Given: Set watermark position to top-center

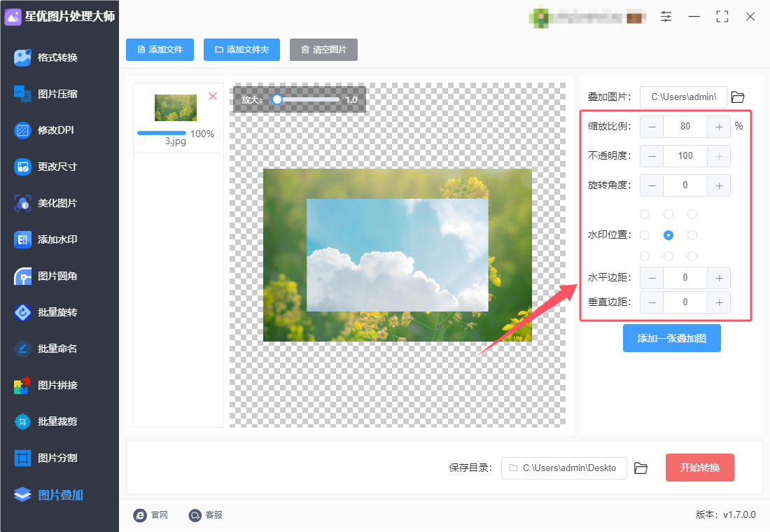Looking at the screenshot, I should click(668, 214).
